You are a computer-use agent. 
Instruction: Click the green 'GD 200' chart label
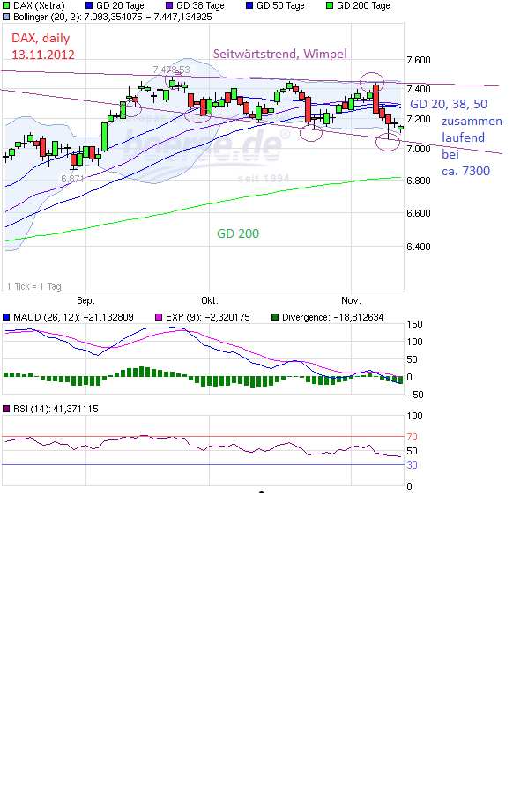(238, 233)
